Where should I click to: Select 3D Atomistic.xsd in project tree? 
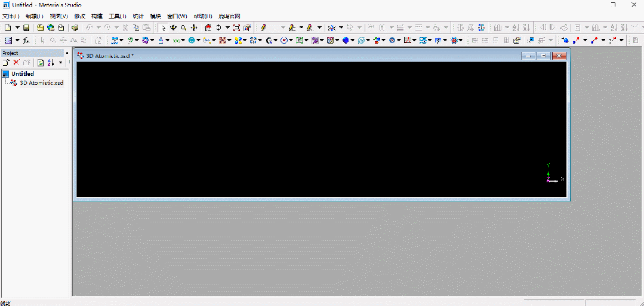pyautogui.click(x=41, y=83)
